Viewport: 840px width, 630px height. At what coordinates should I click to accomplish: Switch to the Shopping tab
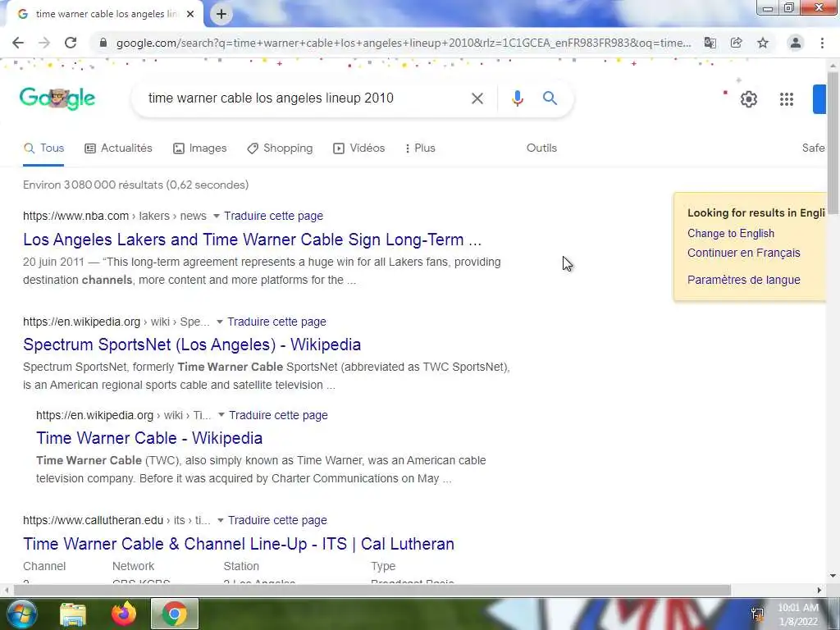280,148
